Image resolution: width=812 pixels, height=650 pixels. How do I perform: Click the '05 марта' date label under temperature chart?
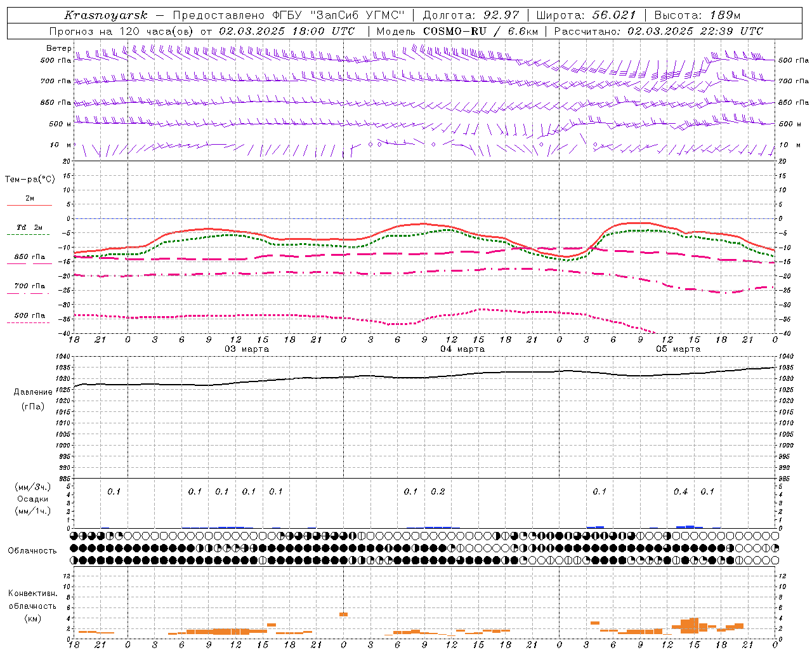click(x=678, y=349)
